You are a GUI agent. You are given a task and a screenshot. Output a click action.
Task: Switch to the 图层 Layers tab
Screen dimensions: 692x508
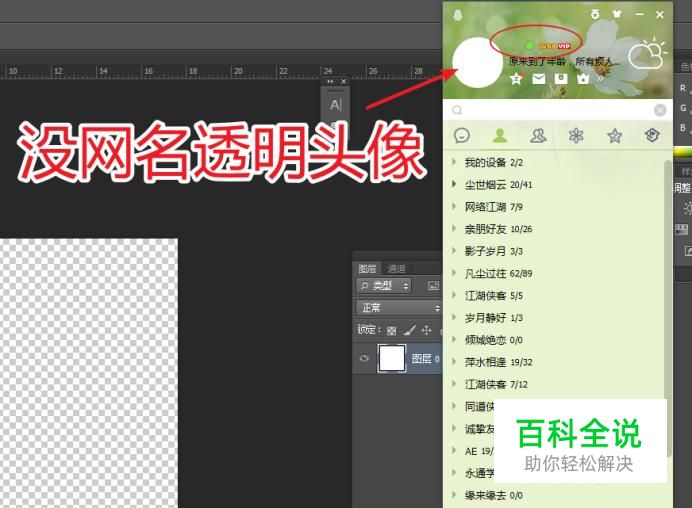click(367, 268)
